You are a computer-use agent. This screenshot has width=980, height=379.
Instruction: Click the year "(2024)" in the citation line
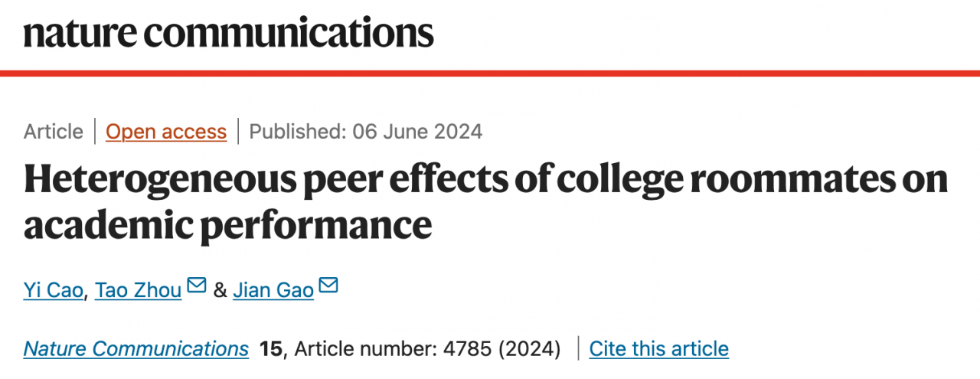click(x=529, y=349)
